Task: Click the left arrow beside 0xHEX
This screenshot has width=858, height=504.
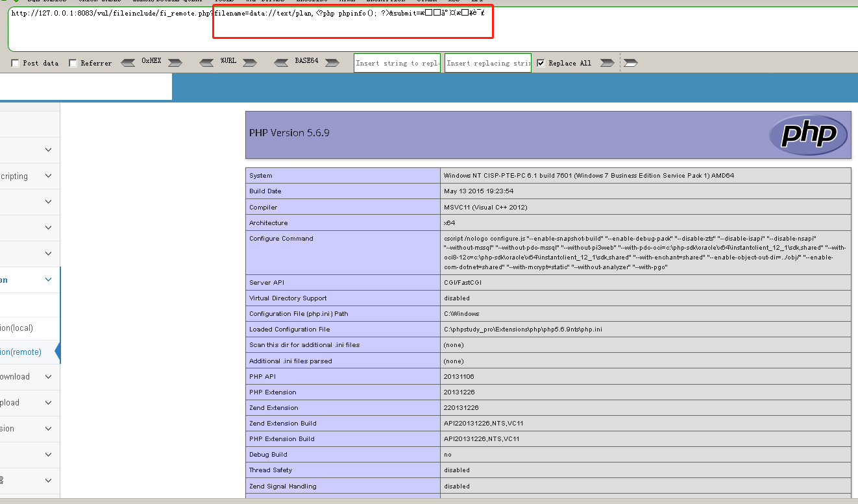Action: coord(128,63)
